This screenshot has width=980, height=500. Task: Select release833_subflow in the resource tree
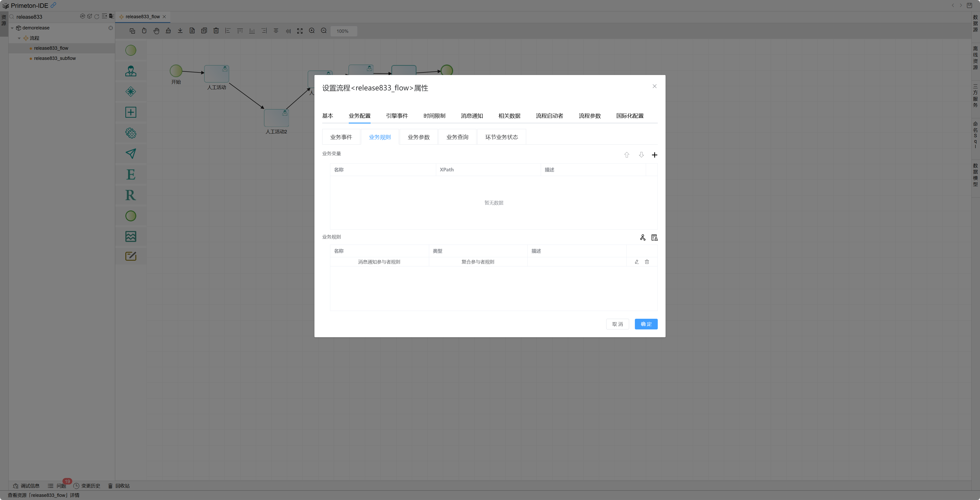point(55,58)
